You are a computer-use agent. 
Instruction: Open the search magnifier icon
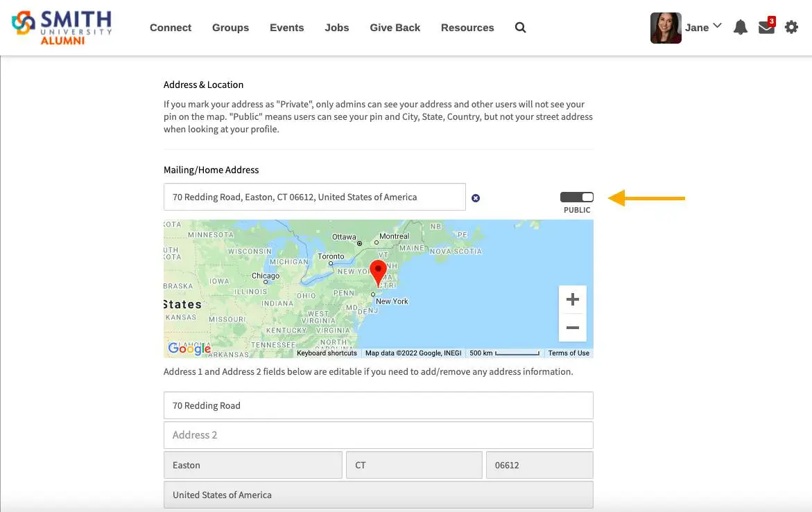tap(520, 28)
